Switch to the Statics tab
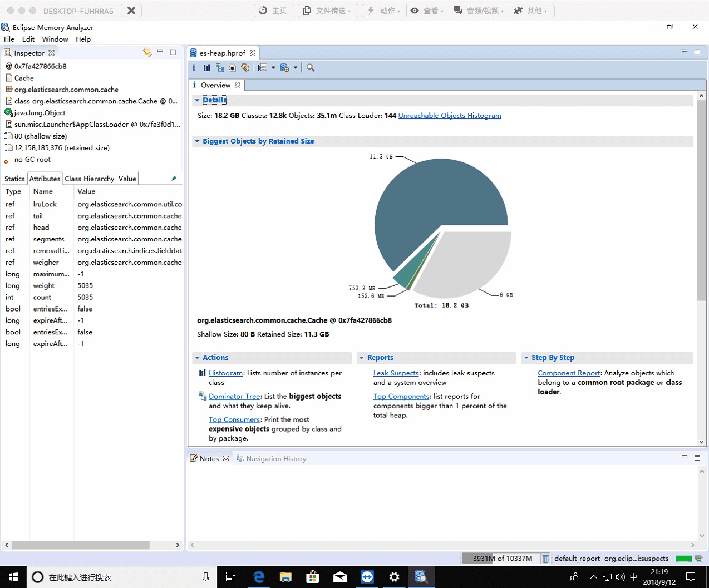 [x=14, y=179]
